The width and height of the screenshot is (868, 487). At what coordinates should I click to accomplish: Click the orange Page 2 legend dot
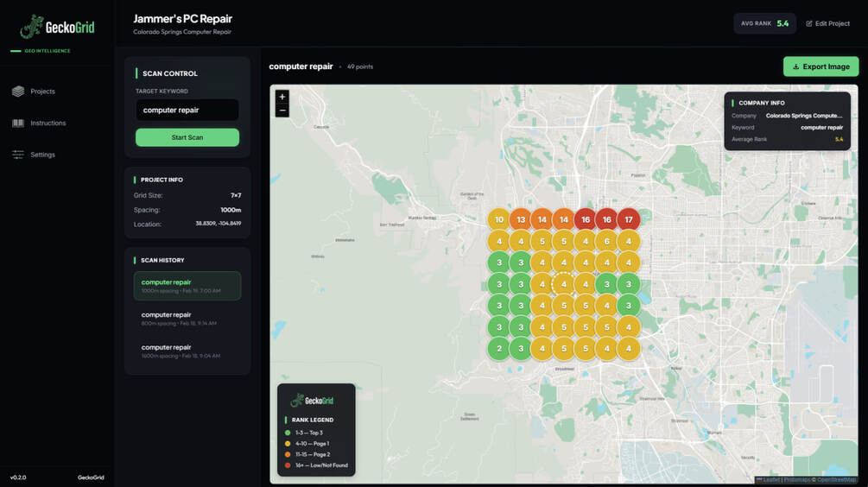(288, 454)
